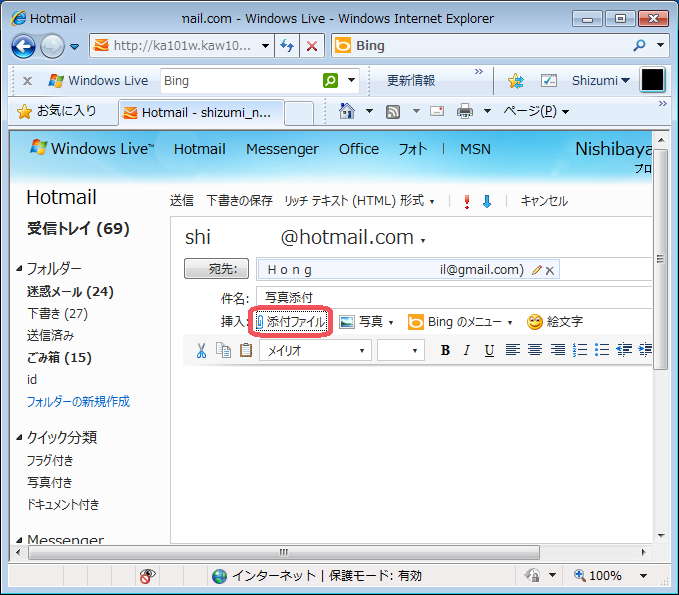Open the 受信トレイ (69) folder
This screenshot has width=679, height=595.
coord(78,229)
